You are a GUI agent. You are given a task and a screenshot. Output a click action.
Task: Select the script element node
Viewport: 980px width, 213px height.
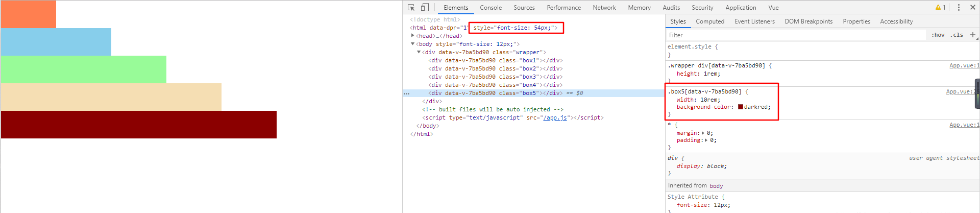click(x=513, y=117)
